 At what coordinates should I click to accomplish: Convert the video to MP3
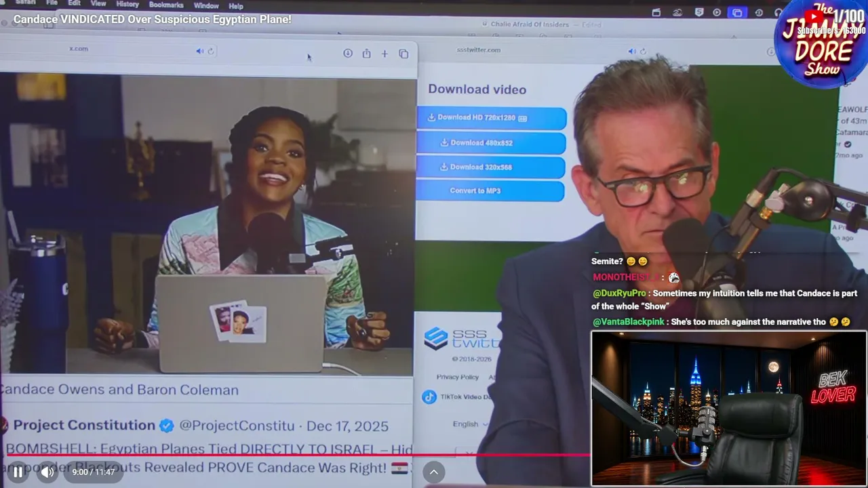490,190
